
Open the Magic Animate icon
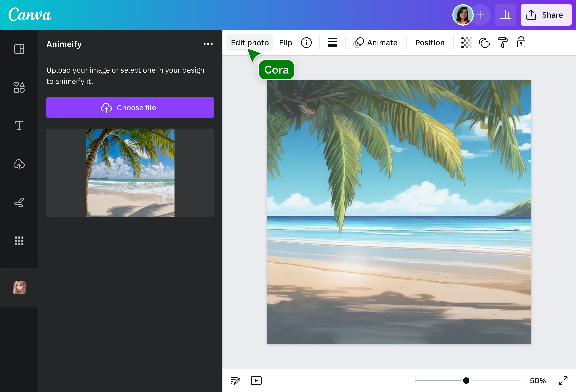click(x=484, y=42)
